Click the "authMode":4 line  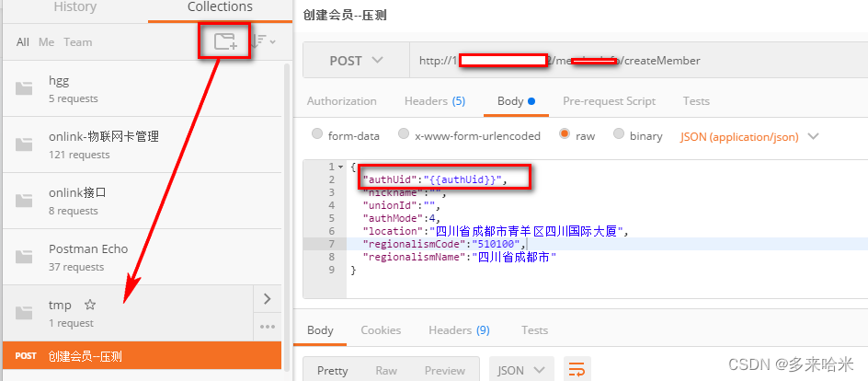[x=401, y=218]
